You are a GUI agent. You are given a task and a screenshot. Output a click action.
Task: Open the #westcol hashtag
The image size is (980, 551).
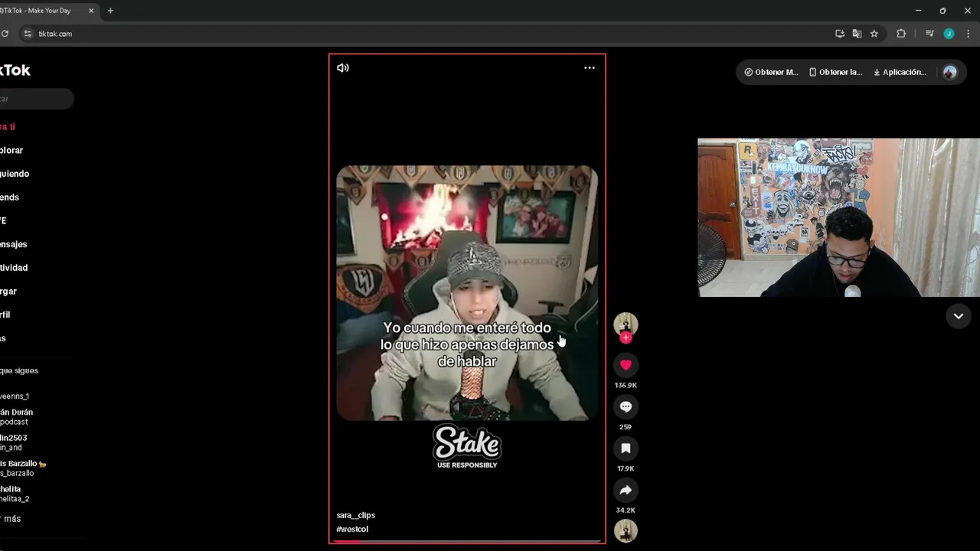point(352,529)
